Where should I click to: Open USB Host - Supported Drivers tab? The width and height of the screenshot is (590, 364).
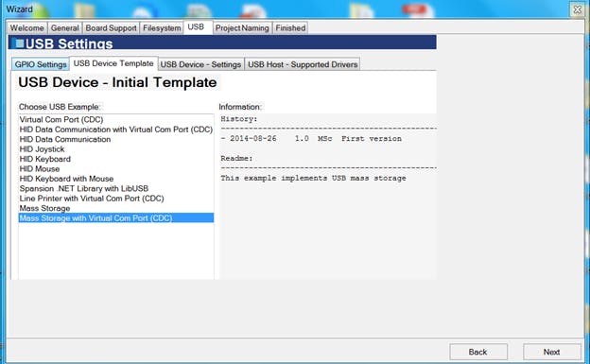(x=303, y=64)
